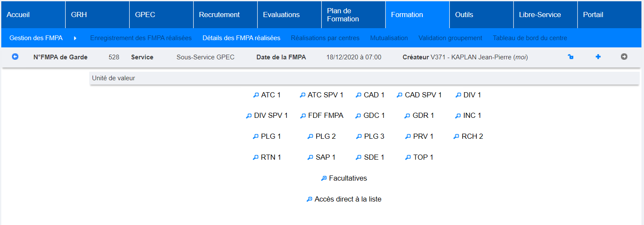644x225 pixels.
Task: Click the magnifier icon next to TOP 1
Action: (x=408, y=158)
